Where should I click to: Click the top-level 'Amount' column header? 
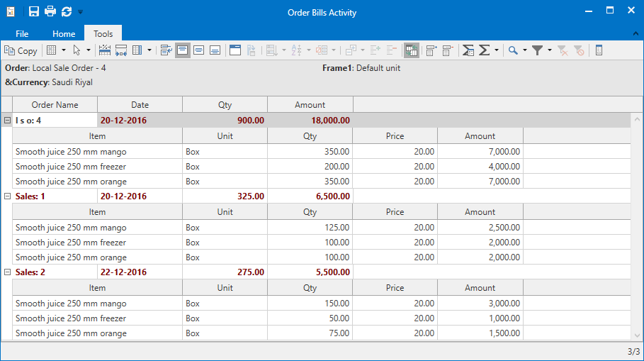310,105
